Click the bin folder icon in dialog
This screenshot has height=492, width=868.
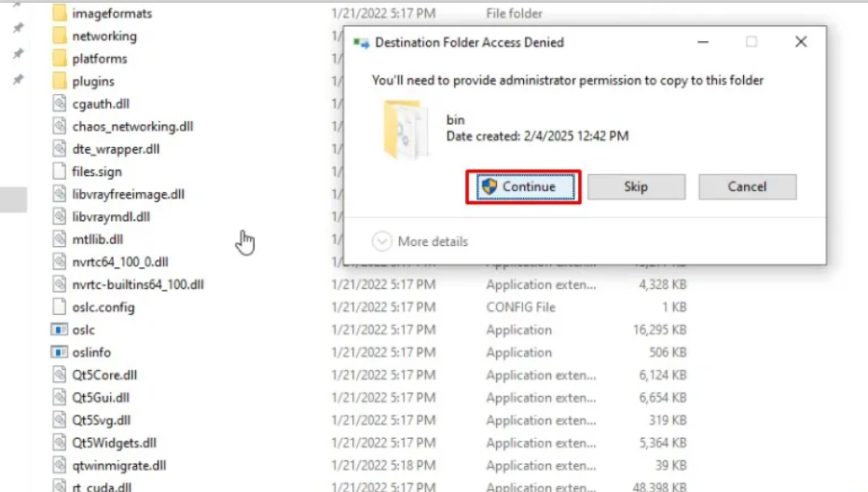406,129
